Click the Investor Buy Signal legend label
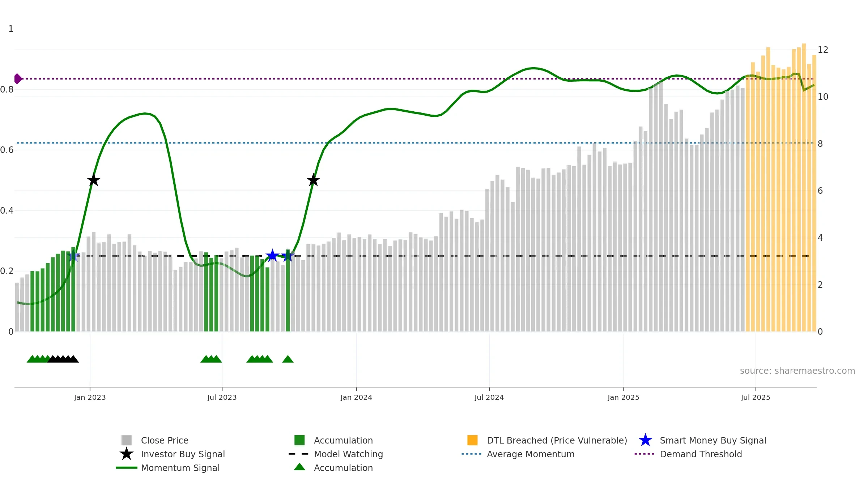The width and height of the screenshot is (868, 488). coord(183,454)
